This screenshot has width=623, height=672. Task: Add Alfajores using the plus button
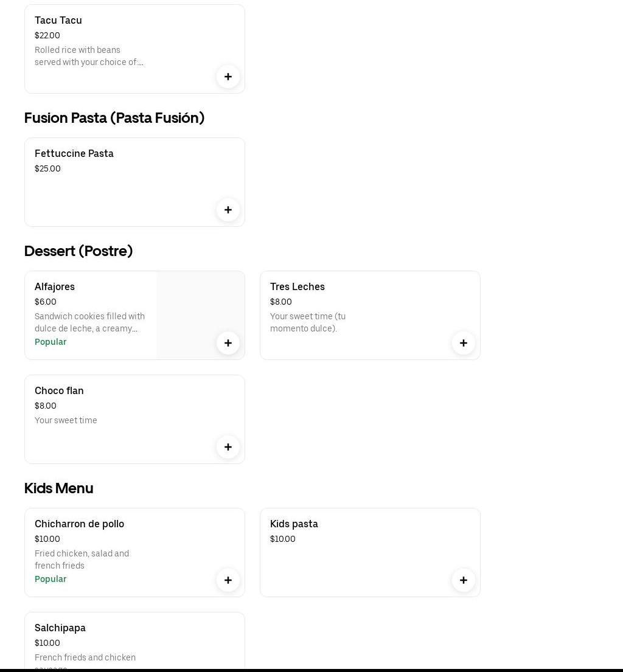click(228, 343)
